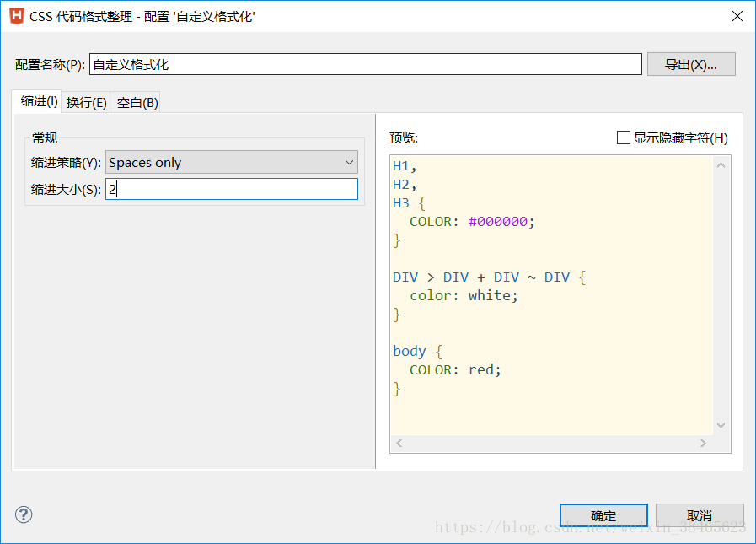Close the CSS formatter dialog
Screen dimensions: 756x544
point(737,16)
